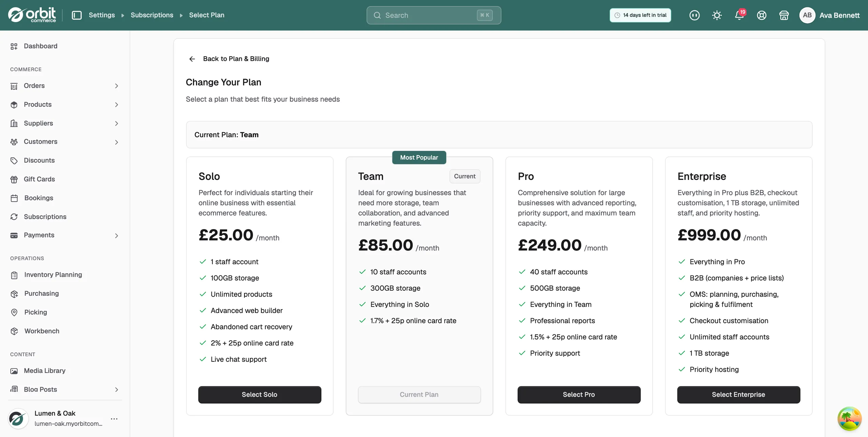Switch theme using the sun icon
The height and width of the screenshot is (437, 868).
coord(717,15)
